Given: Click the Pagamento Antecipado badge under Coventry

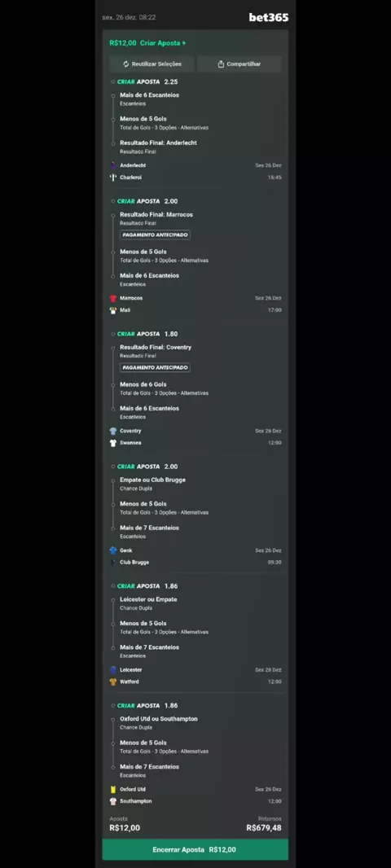Looking at the screenshot, I should [x=155, y=367].
